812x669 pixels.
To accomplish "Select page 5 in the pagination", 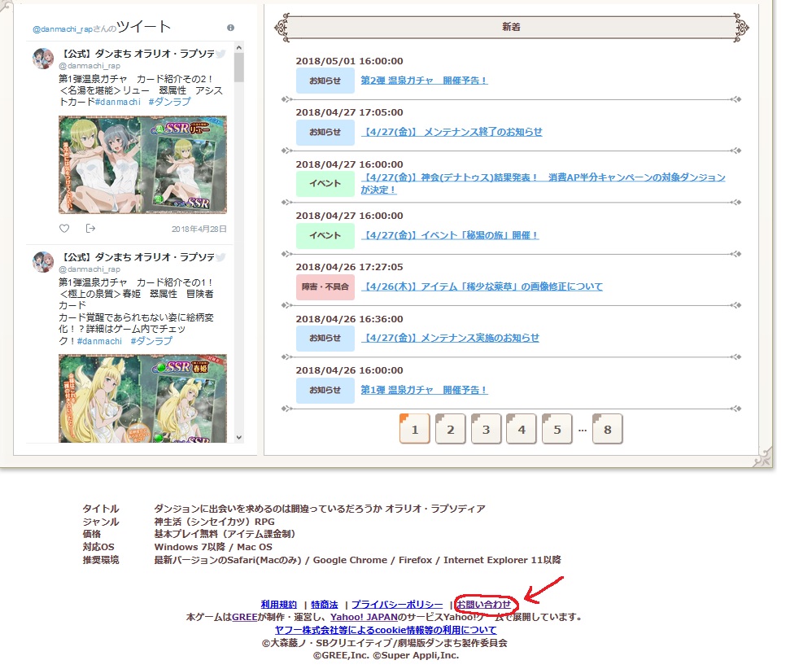I will [557, 429].
